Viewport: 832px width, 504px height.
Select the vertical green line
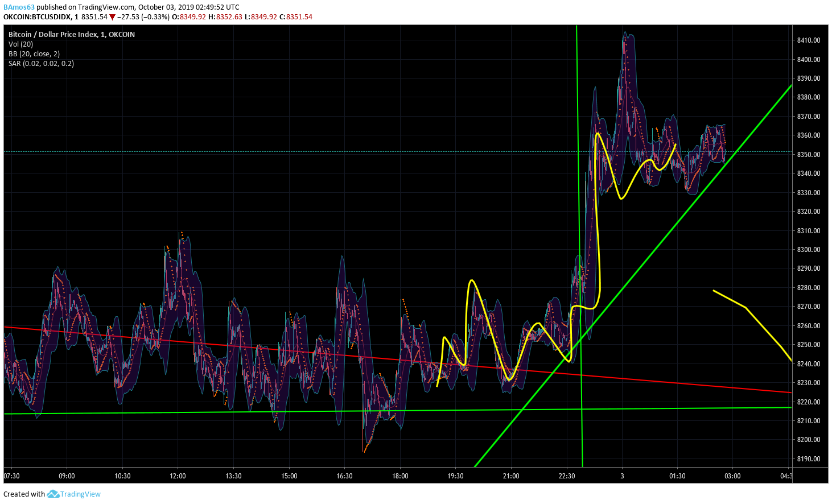coord(580,246)
